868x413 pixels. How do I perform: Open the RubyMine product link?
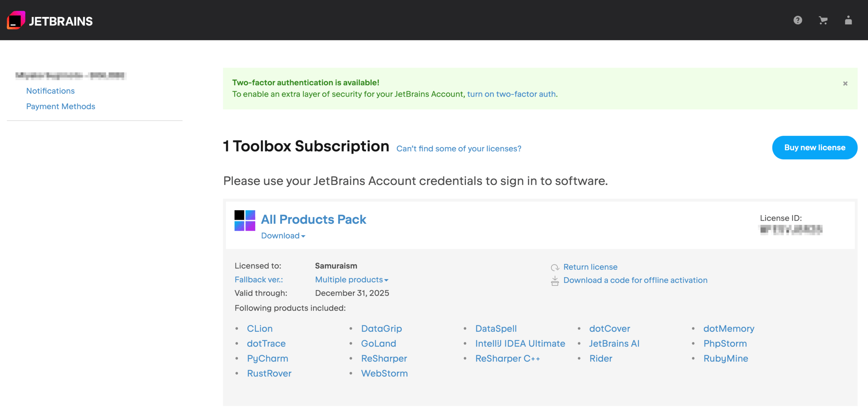(726, 358)
